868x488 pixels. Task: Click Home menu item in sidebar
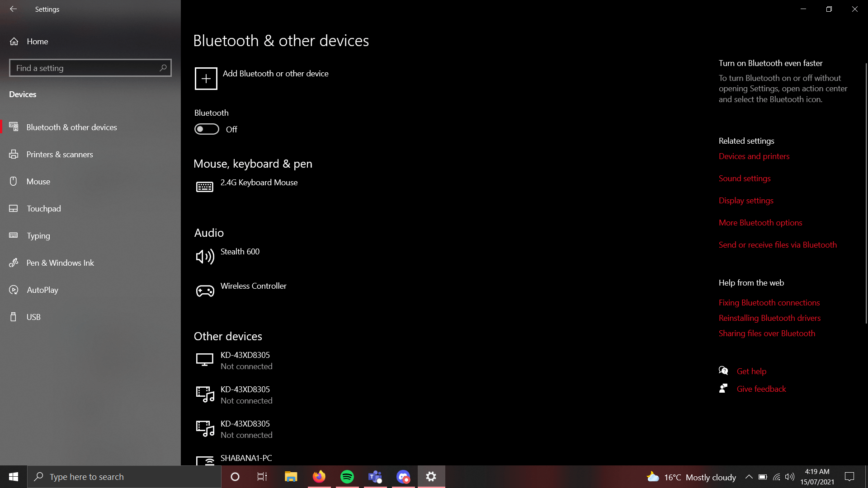[38, 41]
